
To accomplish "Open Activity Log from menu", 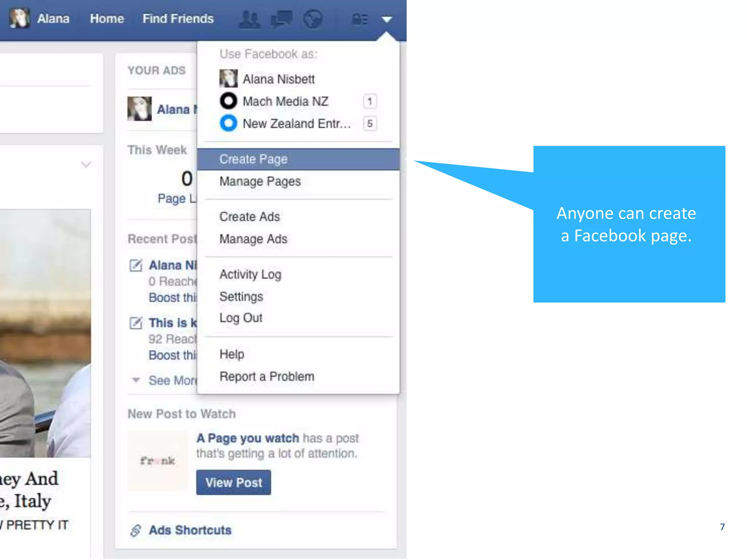I will [298, 274].
